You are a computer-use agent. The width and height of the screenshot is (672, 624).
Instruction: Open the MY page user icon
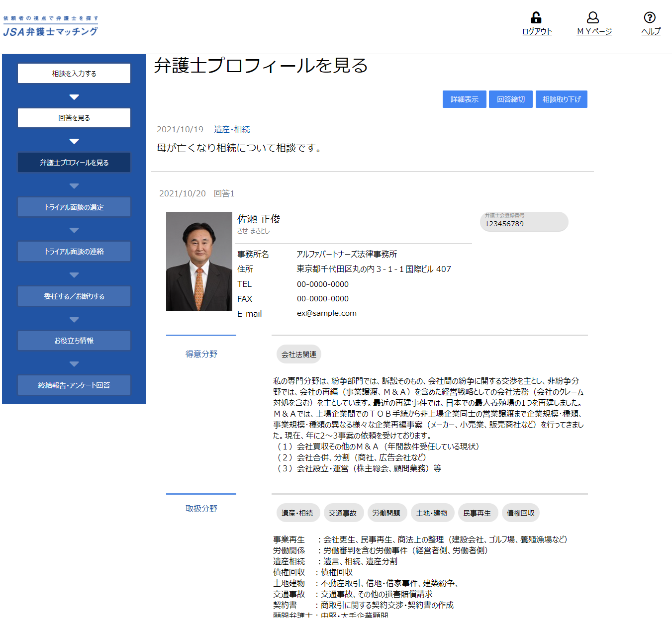click(593, 17)
